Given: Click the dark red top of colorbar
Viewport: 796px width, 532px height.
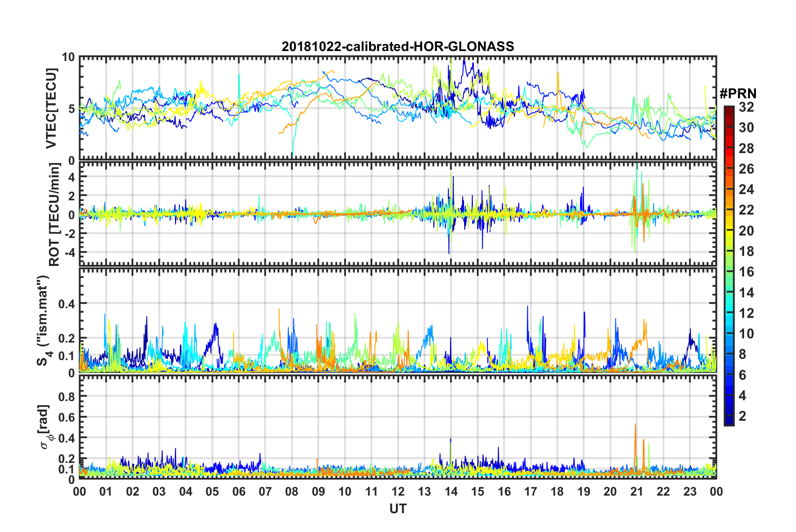Looking at the screenshot, I should click(x=729, y=109).
